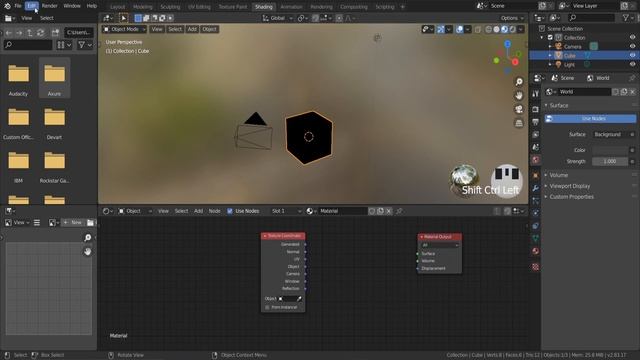Click the Blender logo icon
This screenshot has width=640, height=360.
tap(7, 6)
